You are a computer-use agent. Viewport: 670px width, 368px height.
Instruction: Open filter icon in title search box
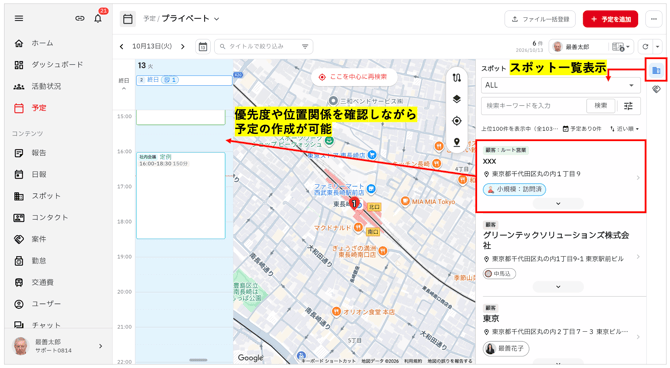click(305, 46)
